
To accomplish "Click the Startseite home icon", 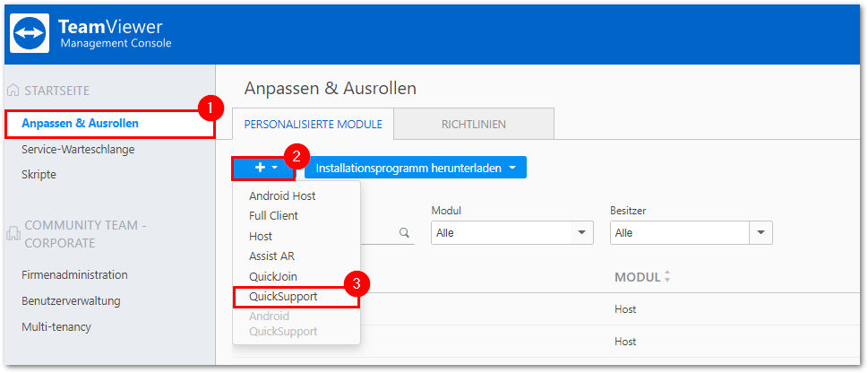I will (13, 91).
